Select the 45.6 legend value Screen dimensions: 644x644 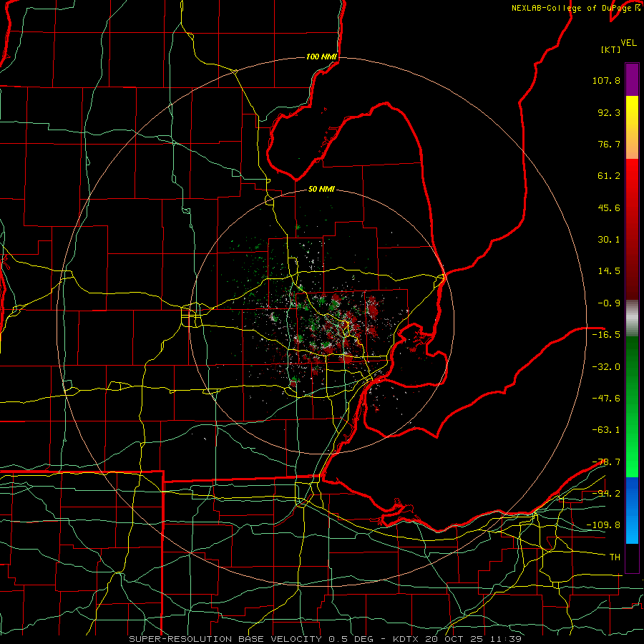tap(609, 208)
